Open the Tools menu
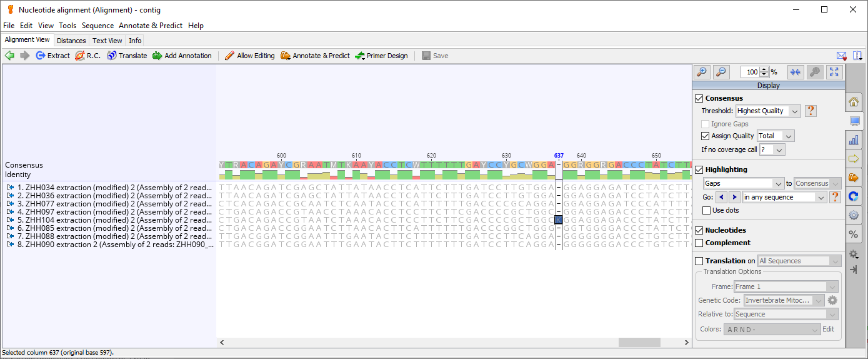868x359 pixels. pyautogui.click(x=67, y=26)
